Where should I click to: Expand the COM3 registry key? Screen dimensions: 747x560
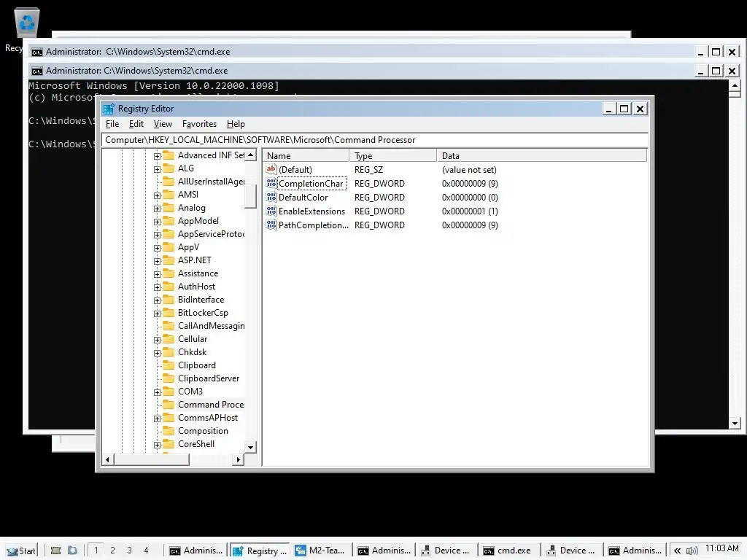pyautogui.click(x=158, y=392)
